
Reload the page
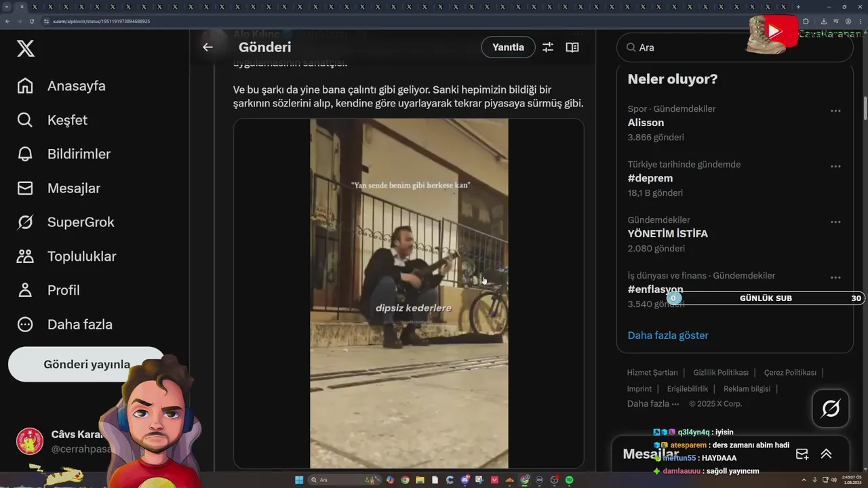tap(32, 21)
